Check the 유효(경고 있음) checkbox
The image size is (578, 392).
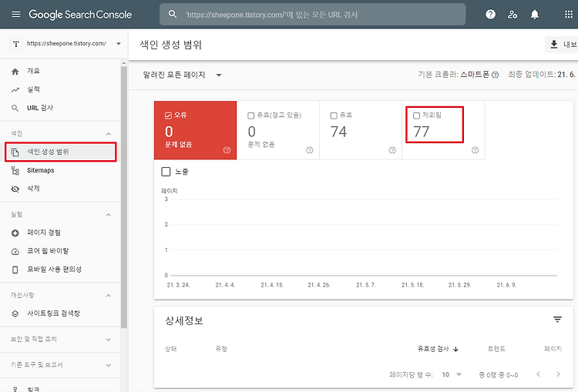[x=250, y=116]
